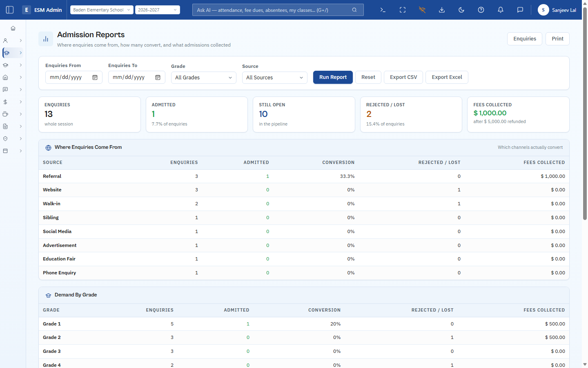
Task: Click Export CSV
Action: click(x=403, y=77)
